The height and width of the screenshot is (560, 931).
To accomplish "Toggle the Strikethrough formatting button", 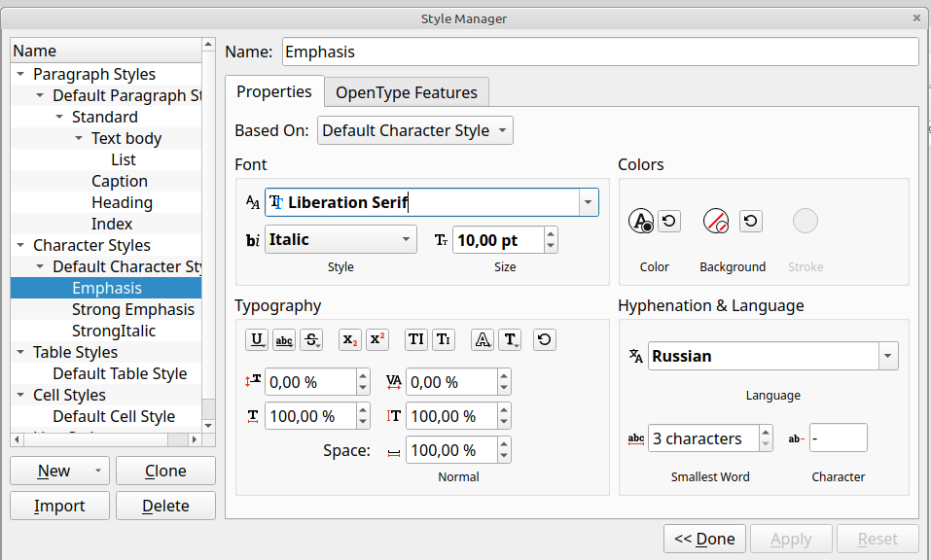I will pyautogui.click(x=311, y=339).
